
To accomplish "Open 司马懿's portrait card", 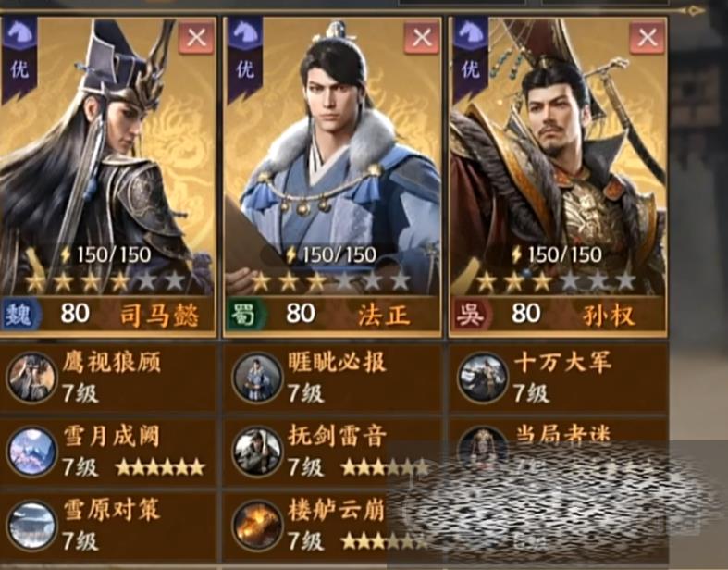I will tap(107, 177).
